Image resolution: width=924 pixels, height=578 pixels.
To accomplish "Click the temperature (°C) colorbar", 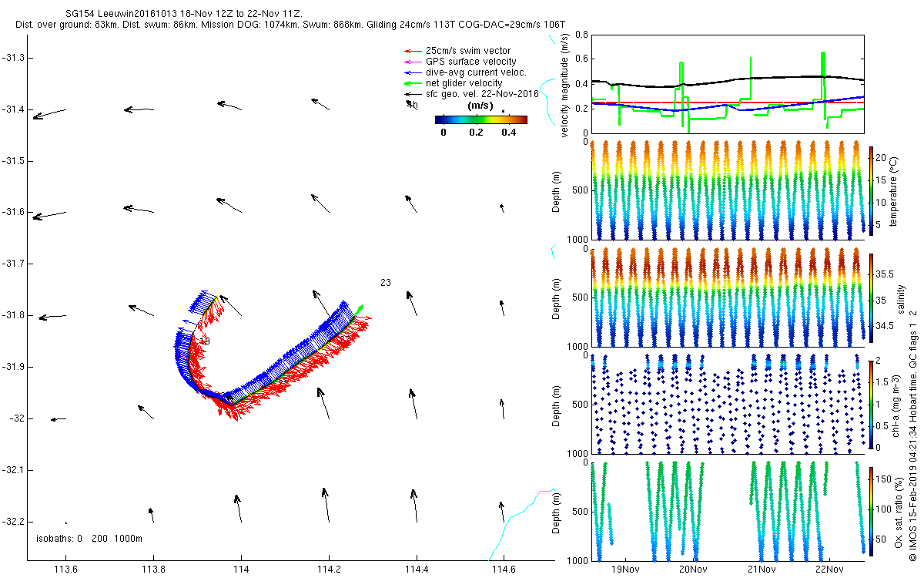I will tap(872, 189).
